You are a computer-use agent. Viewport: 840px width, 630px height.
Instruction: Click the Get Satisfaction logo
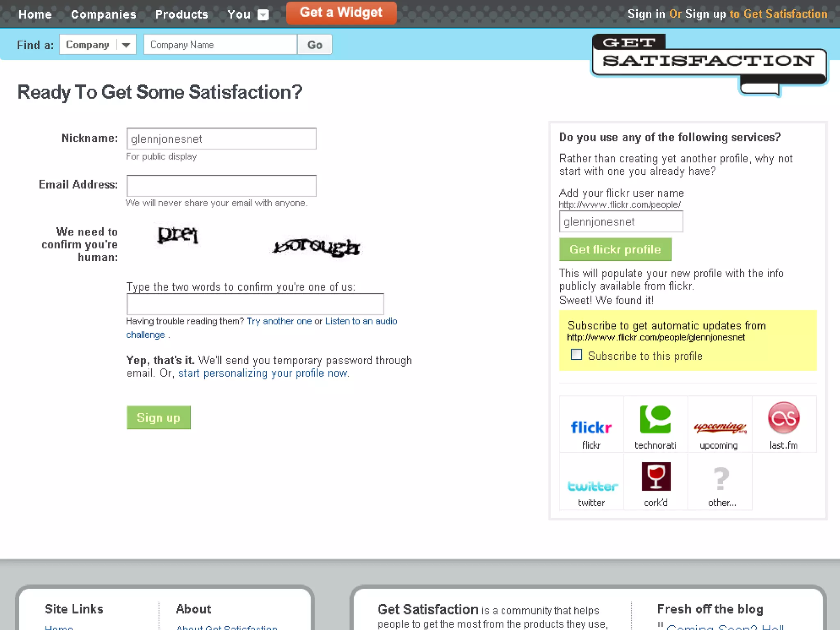pyautogui.click(x=709, y=65)
